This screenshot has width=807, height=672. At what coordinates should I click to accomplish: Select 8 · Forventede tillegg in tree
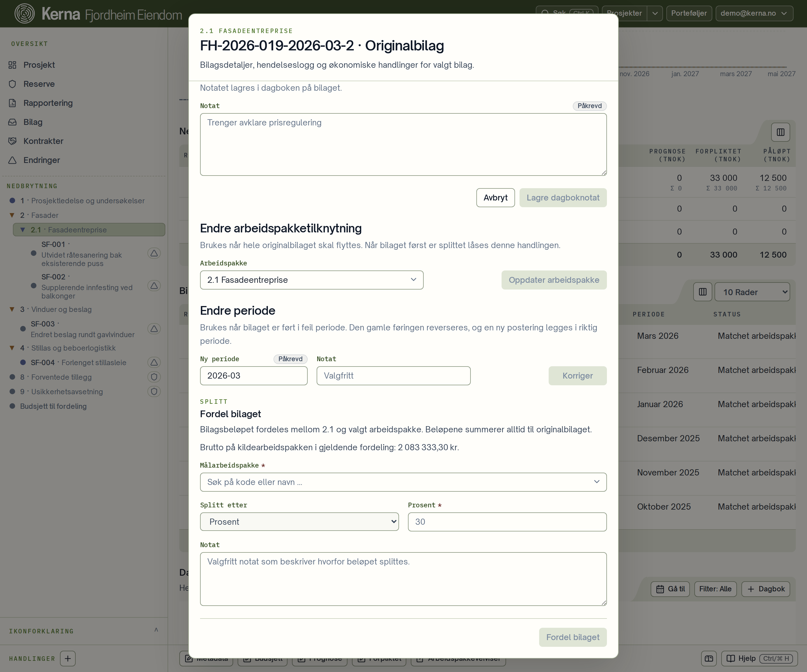tap(56, 377)
